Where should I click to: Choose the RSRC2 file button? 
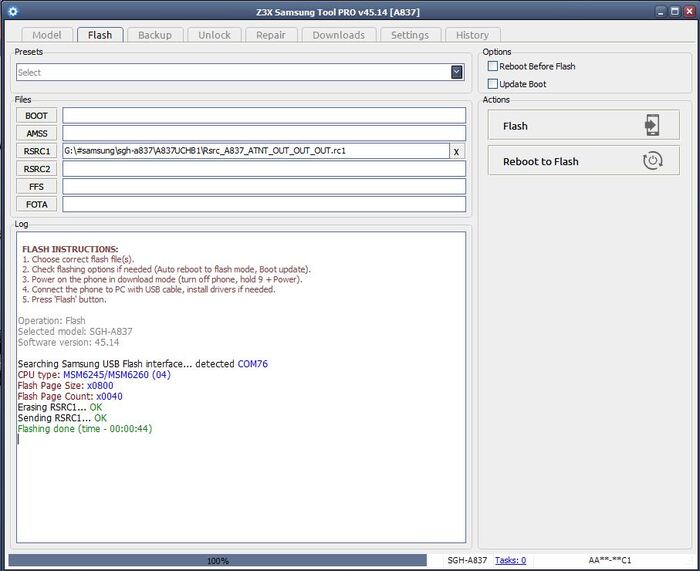(37, 169)
